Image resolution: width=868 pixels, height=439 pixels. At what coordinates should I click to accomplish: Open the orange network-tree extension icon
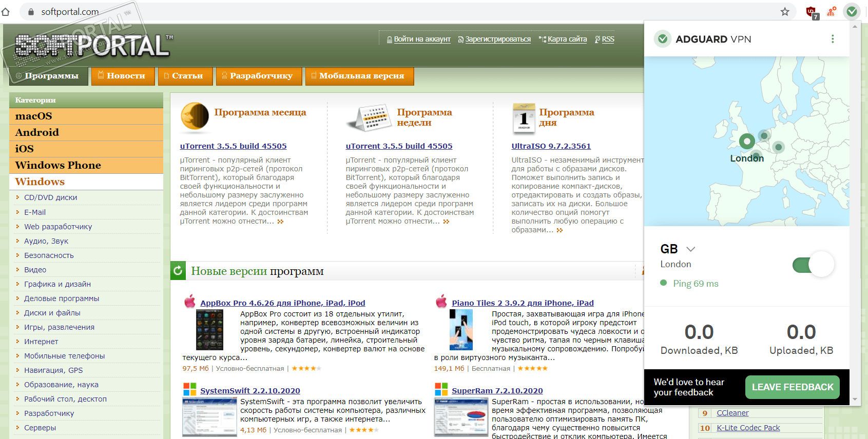pos(832,12)
